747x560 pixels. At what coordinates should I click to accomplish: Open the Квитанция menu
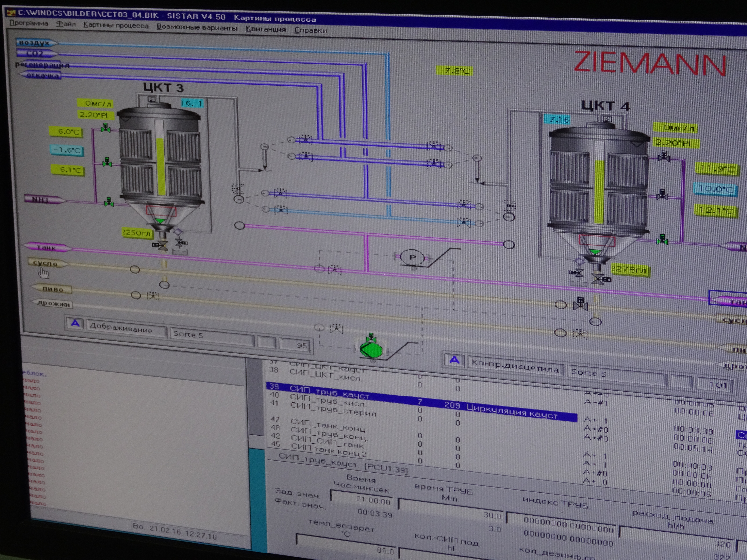[265, 29]
